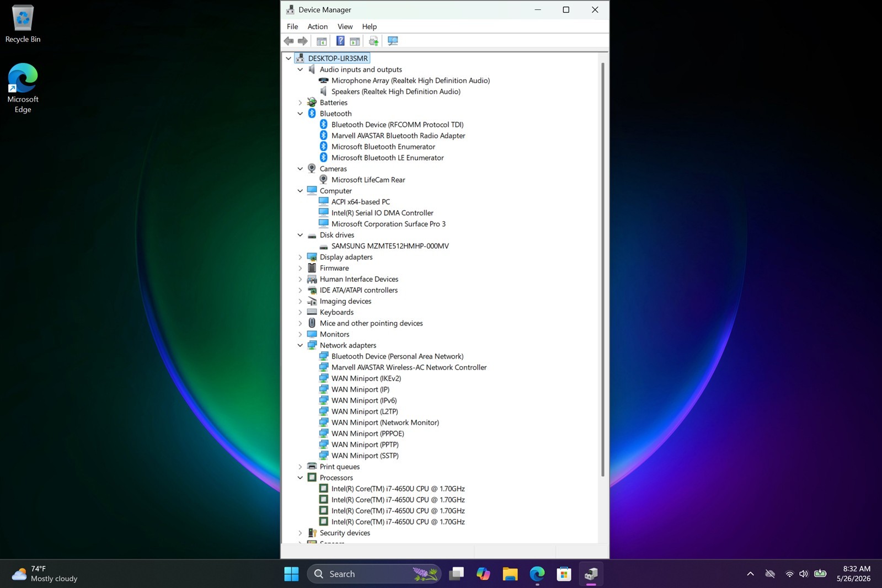The height and width of the screenshot is (588, 882).
Task: Open the Help menu
Action: [369, 26]
